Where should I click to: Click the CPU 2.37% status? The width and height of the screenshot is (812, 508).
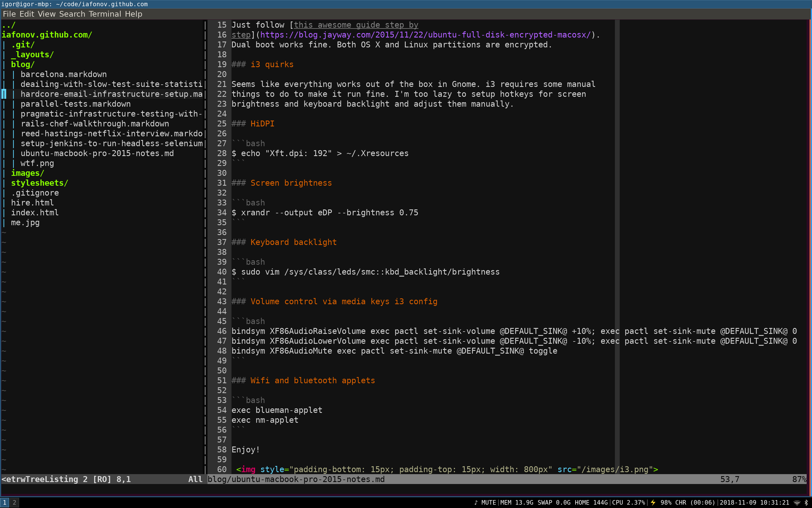(x=628, y=503)
